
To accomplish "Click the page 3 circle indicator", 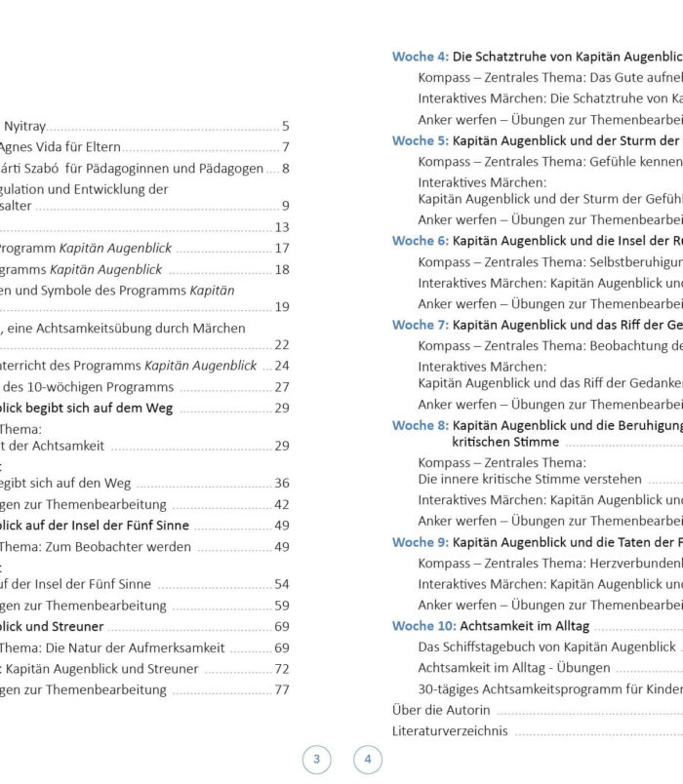I will point(316,759).
